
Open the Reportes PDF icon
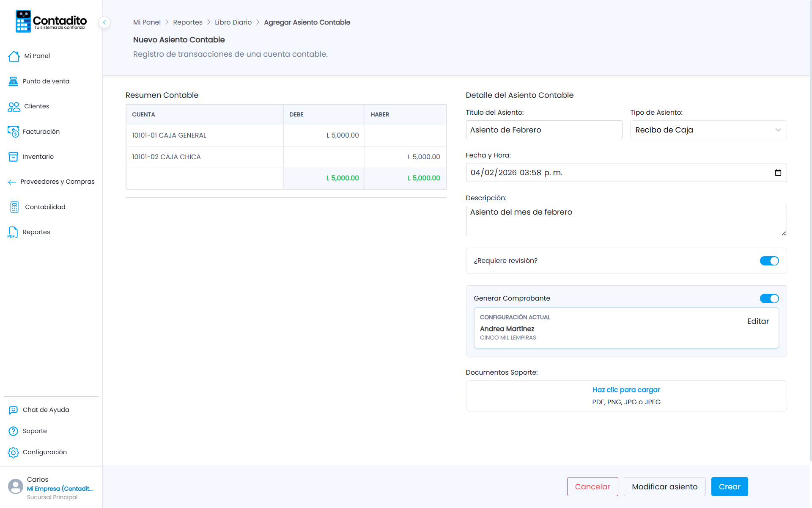pyautogui.click(x=13, y=232)
